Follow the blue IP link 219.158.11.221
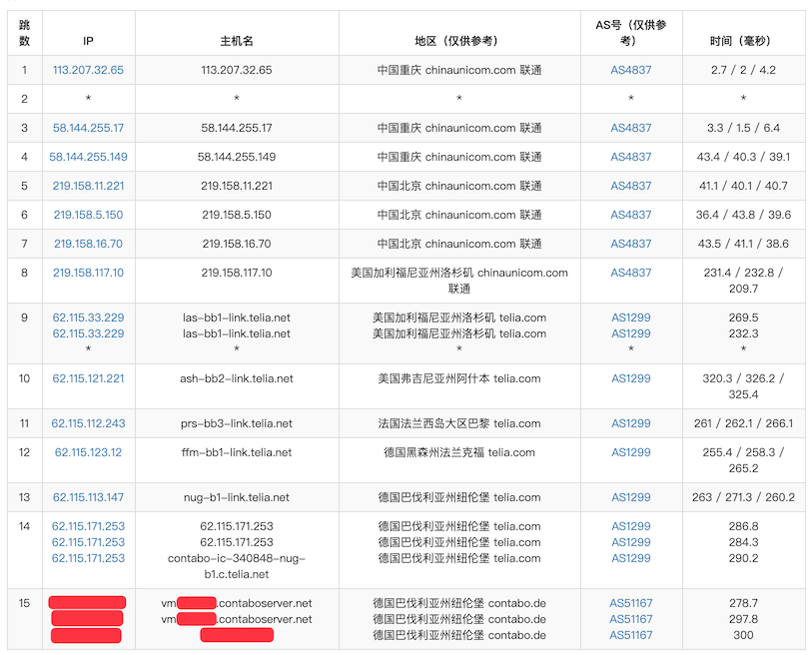This screenshot has height=655, width=812. click(x=88, y=186)
